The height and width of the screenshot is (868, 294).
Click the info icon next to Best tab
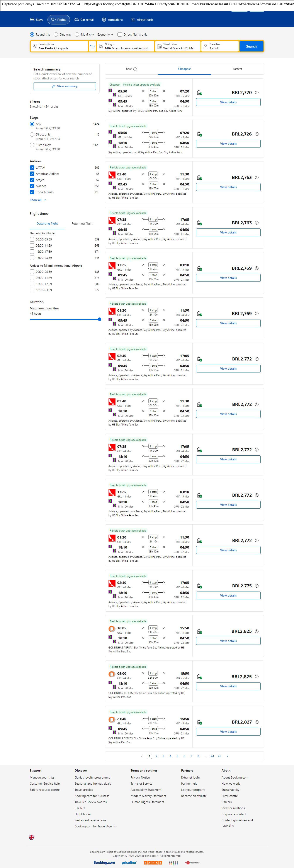click(x=135, y=69)
